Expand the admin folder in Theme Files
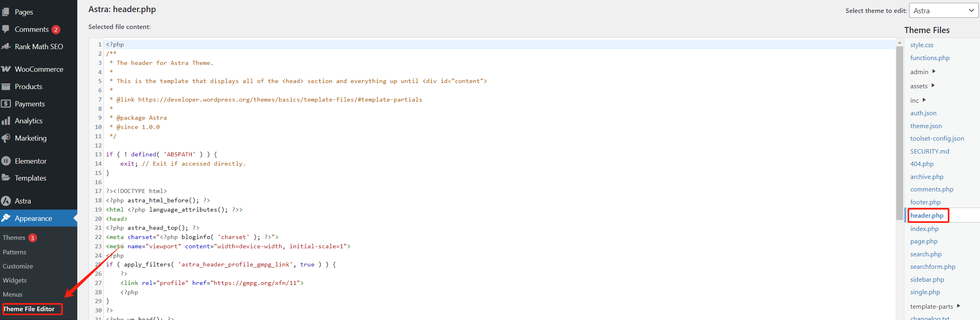Screen dimensions: 980x320 934,71
